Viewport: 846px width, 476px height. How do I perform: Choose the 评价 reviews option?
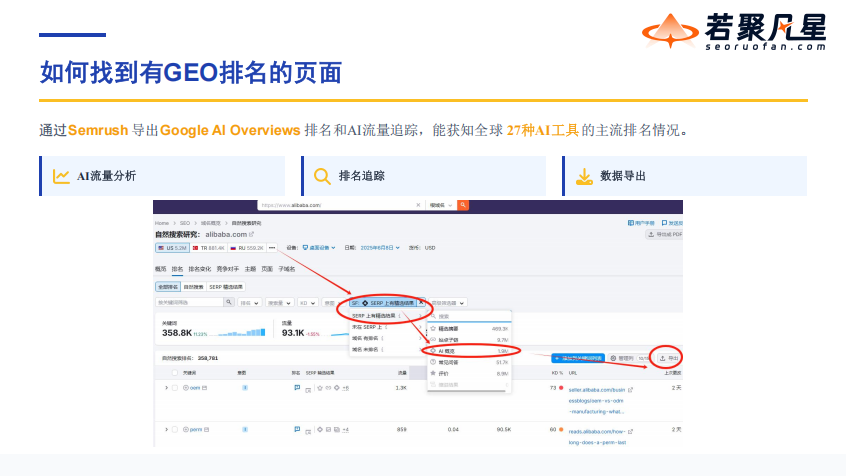click(469, 373)
